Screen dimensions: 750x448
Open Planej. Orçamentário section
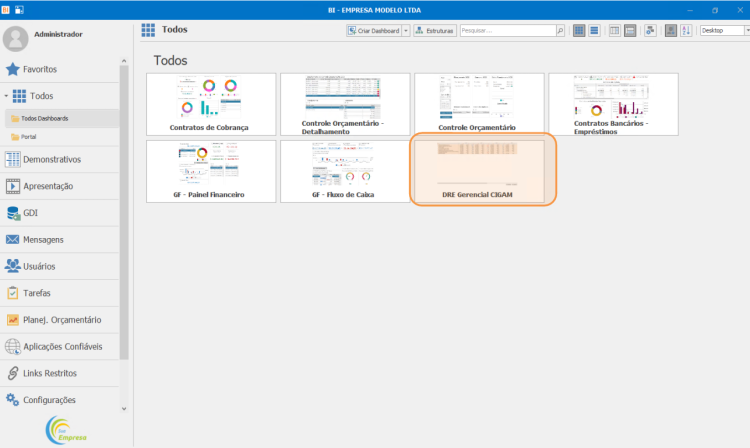59,320
